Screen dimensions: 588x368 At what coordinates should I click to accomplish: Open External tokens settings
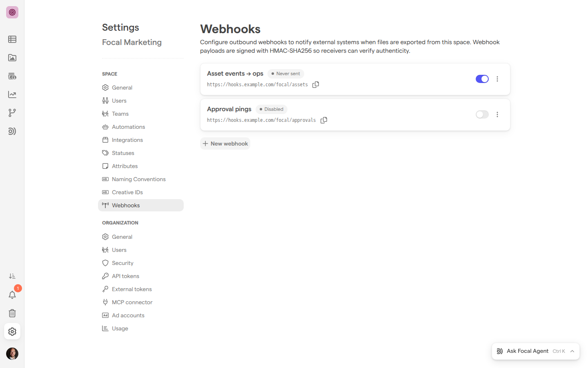[x=141, y=289]
